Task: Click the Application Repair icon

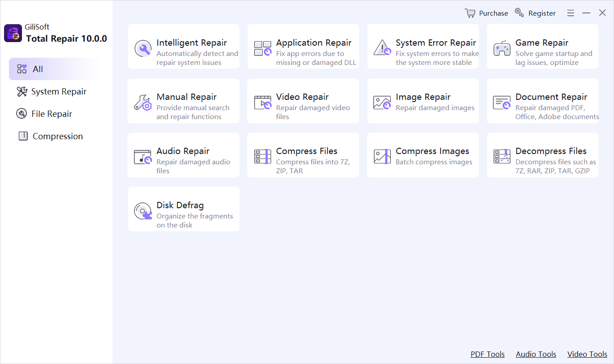Action: [263, 48]
